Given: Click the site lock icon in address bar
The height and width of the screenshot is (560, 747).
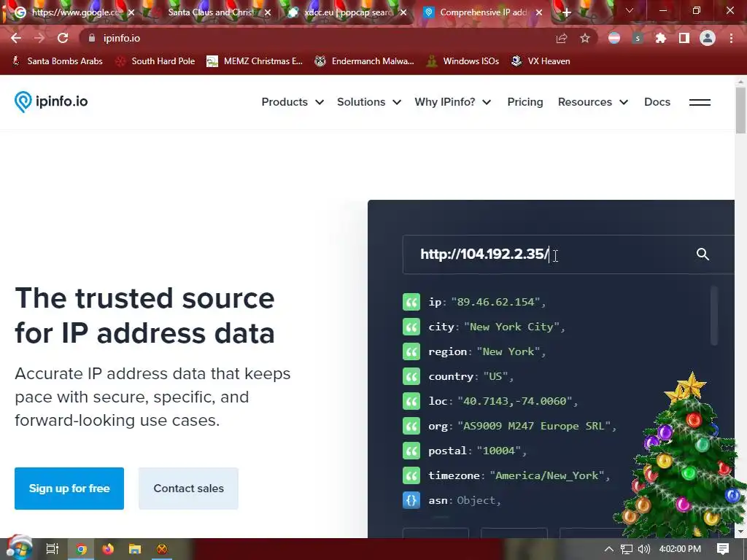Looking at the screenshot, I should click(x=92, y=38).
